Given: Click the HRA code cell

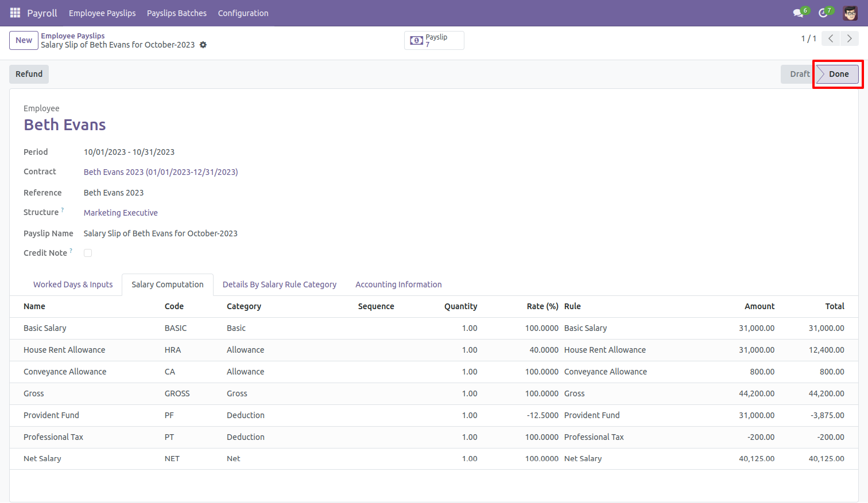Looking at the screenshot, I should click(173, 350).
